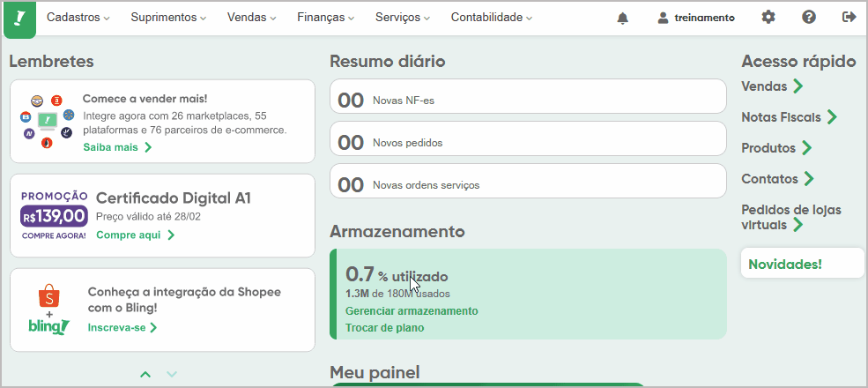Show next reminders with down chevron
Screen dimensions: 868x388
pos(172,374)
